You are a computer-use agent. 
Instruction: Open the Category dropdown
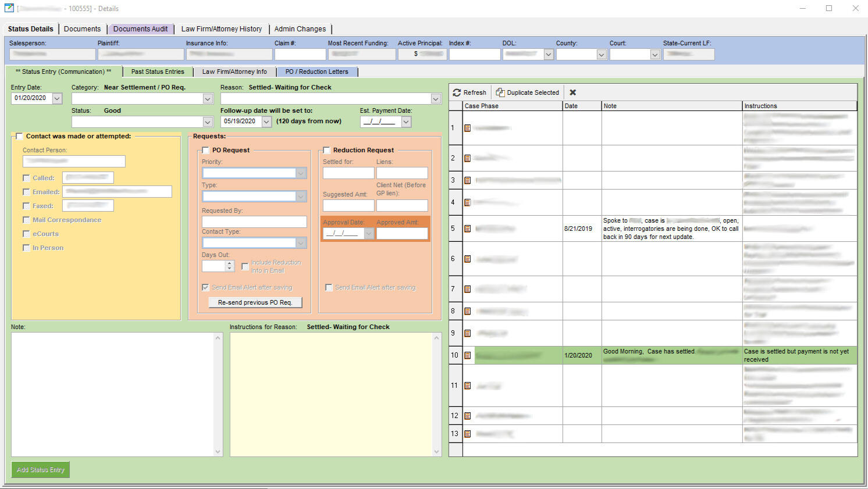click(208, 99)
